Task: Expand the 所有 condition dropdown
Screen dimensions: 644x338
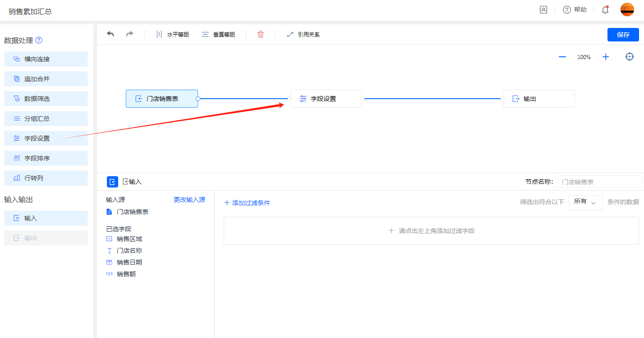Action: coord(585,202)
